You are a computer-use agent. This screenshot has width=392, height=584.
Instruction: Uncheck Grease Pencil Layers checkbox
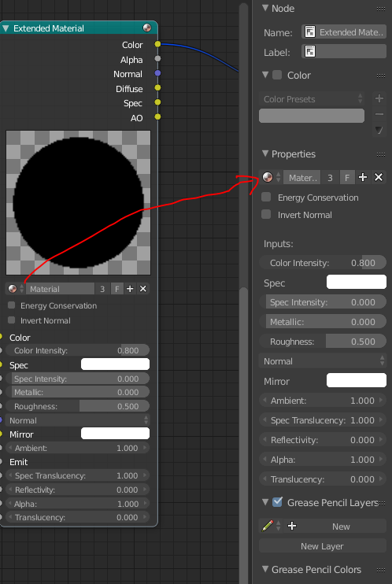click(x=277, y=502)
